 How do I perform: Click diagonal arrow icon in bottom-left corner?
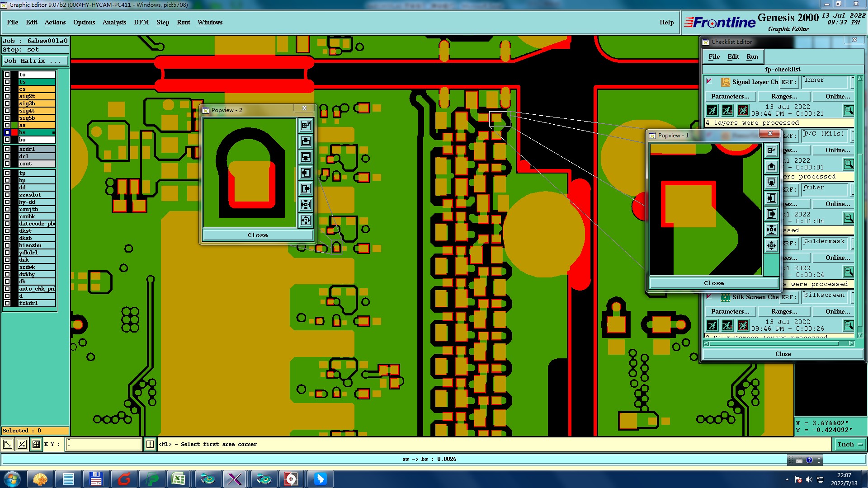click(x=8, y=444)
